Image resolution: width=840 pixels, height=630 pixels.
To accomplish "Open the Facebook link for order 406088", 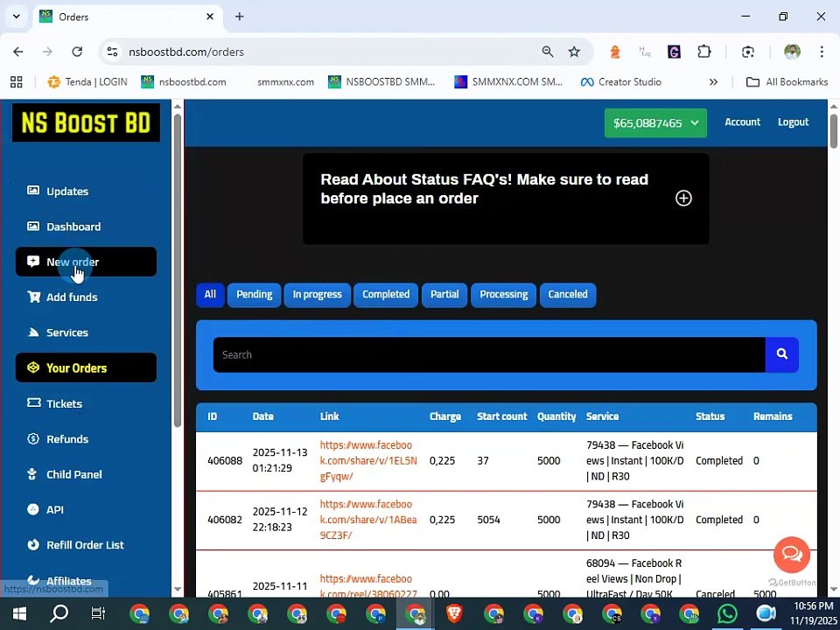I will click(x=368, y=460).
